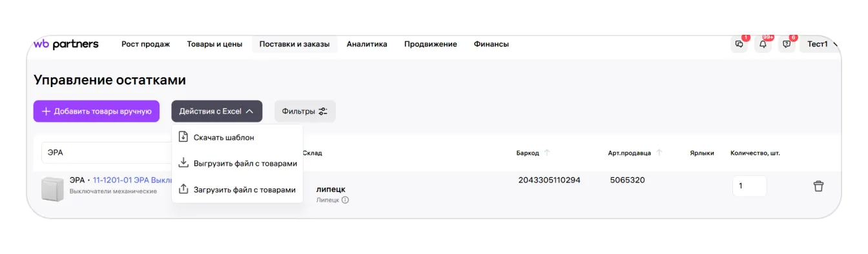Open the chat messages icon
The image size is (868, 254).
[739, 44]
